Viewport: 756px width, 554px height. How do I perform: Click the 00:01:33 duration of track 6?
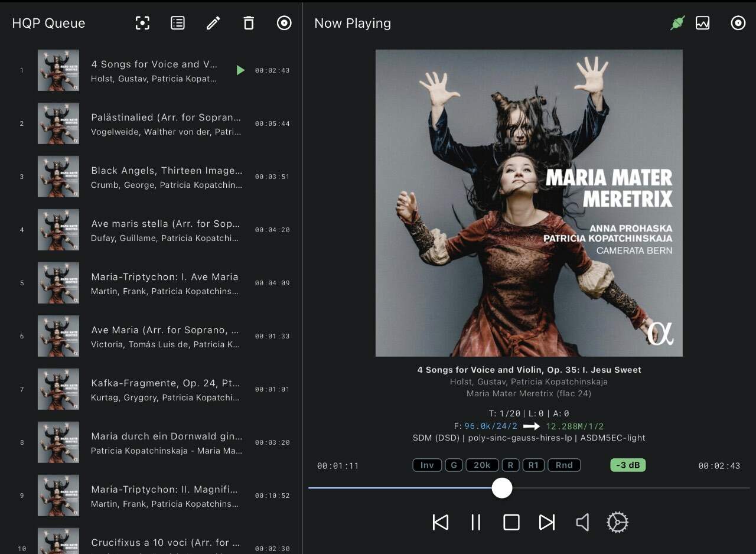[272, 336]
